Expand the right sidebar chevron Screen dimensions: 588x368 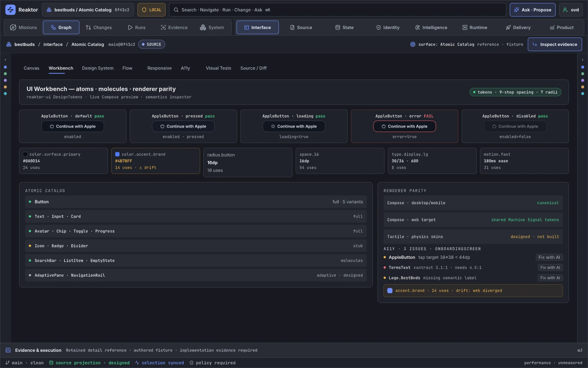(582, 60)
